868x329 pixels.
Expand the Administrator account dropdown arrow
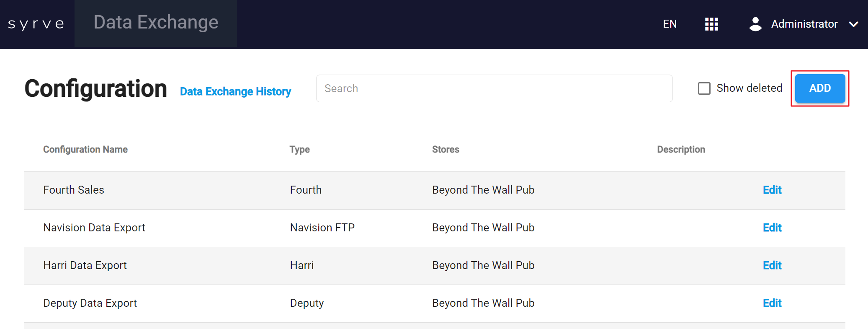point(854,24)
